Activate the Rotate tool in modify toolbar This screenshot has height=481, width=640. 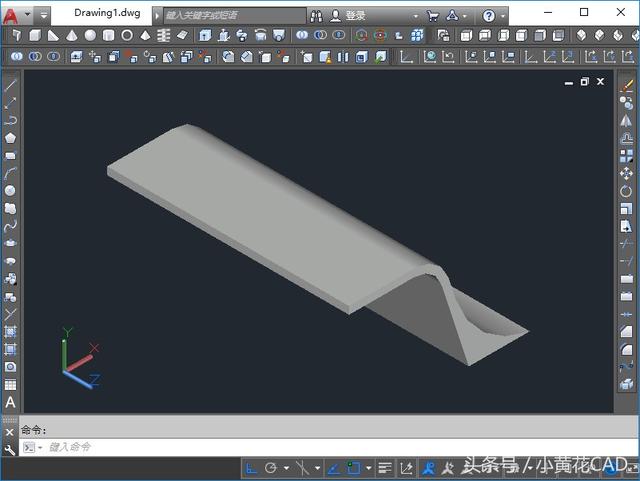(627, 191)
